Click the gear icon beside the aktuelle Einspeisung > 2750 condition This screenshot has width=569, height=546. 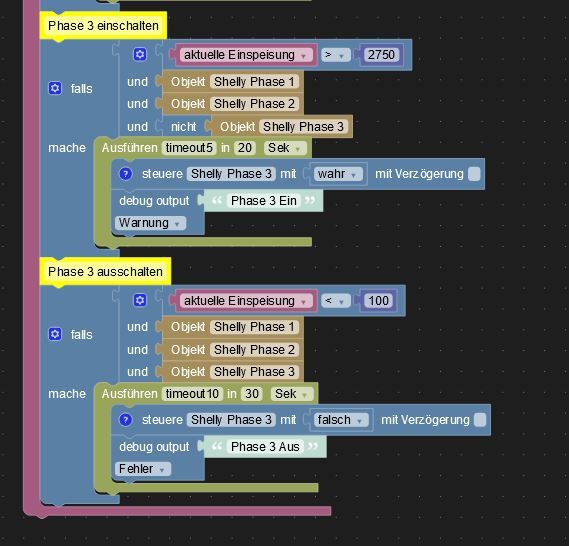tap(140, 54)
